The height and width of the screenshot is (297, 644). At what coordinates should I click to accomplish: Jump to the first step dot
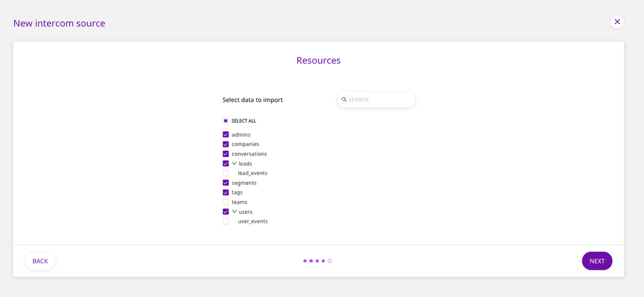(x=305, y=261)
